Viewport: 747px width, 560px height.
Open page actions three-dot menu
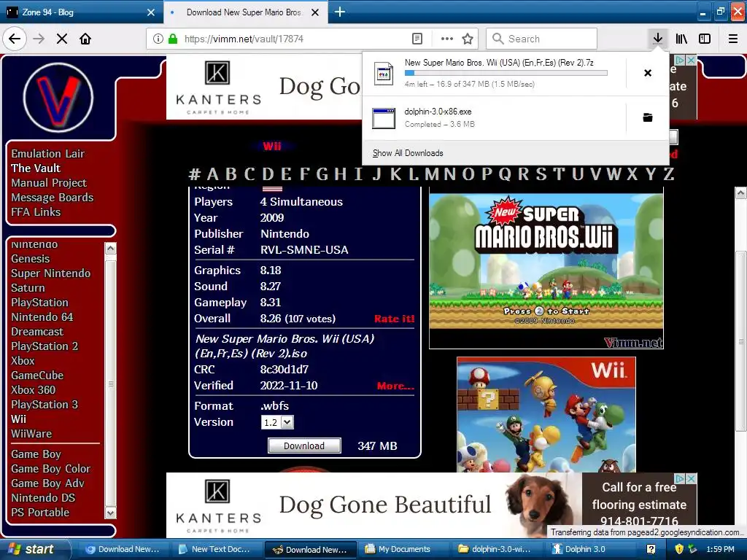447,39
